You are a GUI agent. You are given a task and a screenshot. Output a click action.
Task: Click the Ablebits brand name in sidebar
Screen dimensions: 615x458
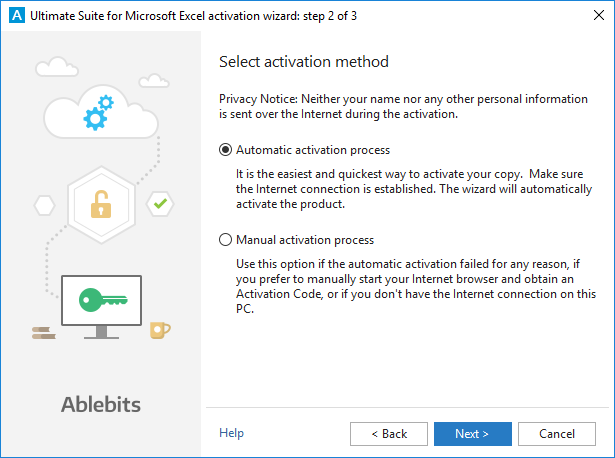(x=101, y=404)
